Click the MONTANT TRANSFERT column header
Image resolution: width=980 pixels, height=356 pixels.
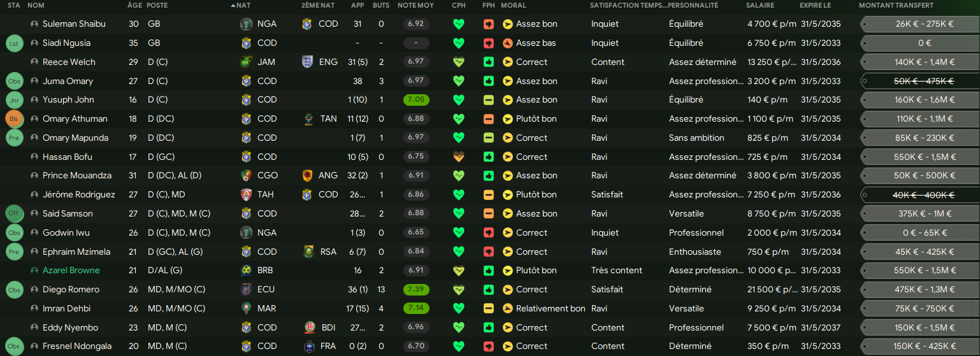point(896,5)
